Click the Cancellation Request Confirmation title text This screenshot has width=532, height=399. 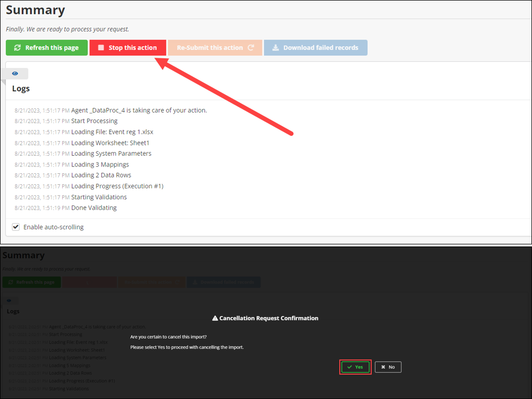tap(269, 318)
